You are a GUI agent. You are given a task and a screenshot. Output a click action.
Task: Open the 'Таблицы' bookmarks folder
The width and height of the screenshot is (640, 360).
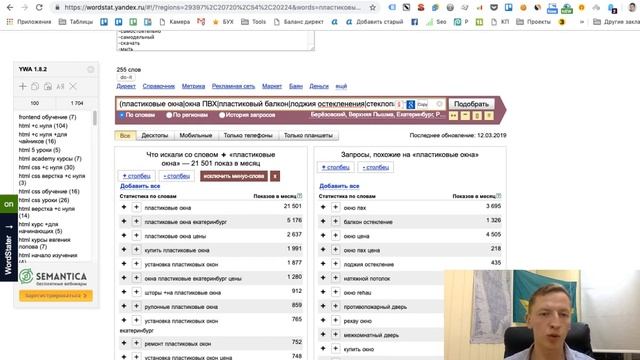pyautogui.click(x=76, y=22)
